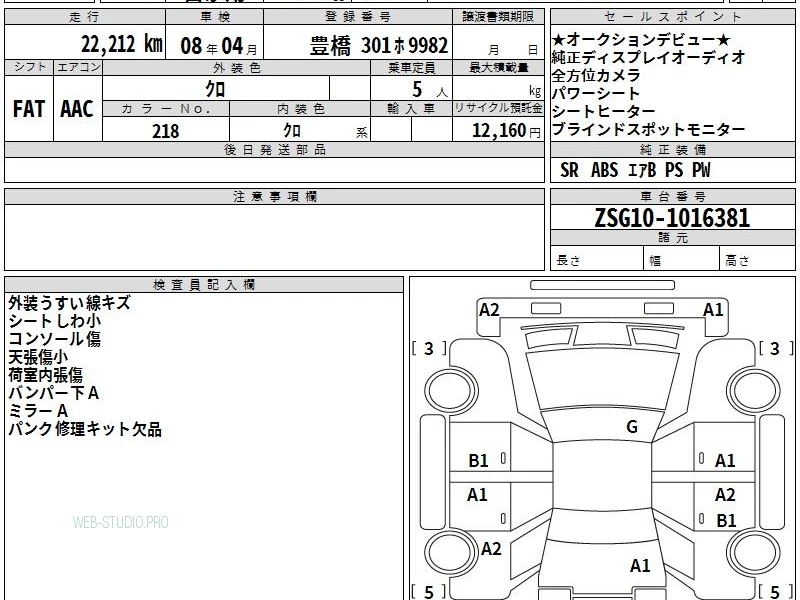Select the 純正装備 header
The height and width of the screenshot is (600, 800).
[672, 149]
